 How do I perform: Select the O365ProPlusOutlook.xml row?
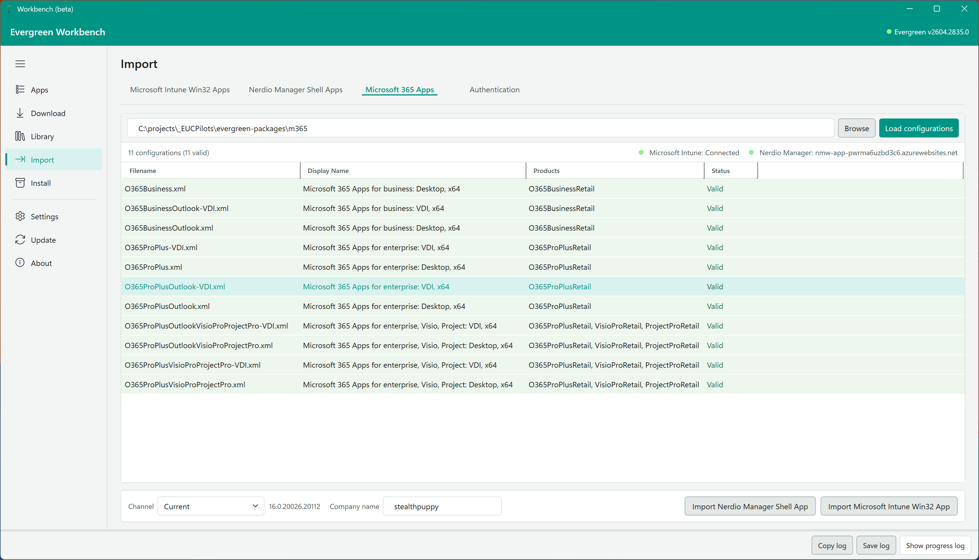[543, 306]
